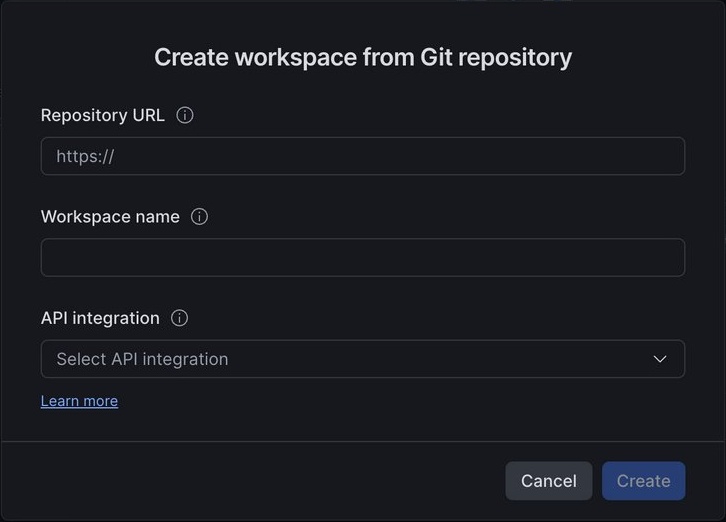Click the Create button

coord(644,481)
